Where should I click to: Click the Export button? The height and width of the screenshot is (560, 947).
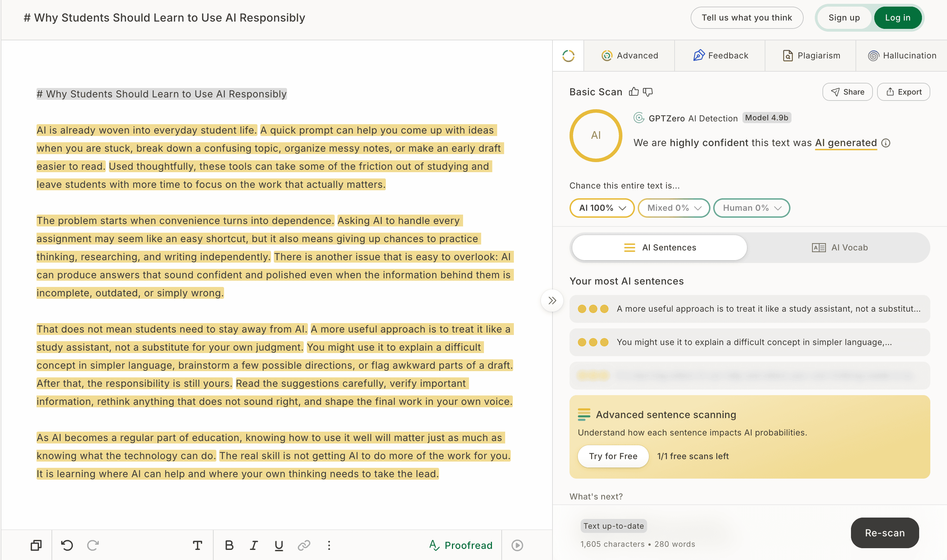(x=903, y=92)
